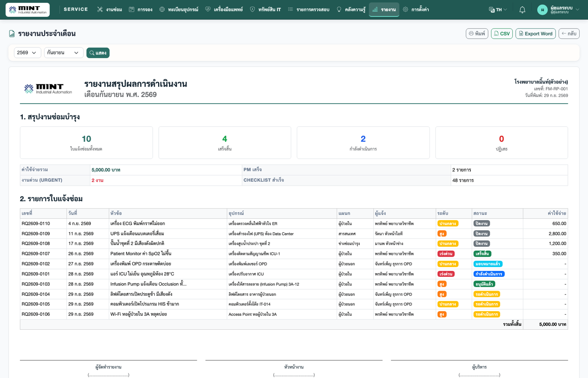The width and height of the screenshot is (588, 378).
Task: Click request number RQ2609-0110
Action: click(x=36, y=223)
